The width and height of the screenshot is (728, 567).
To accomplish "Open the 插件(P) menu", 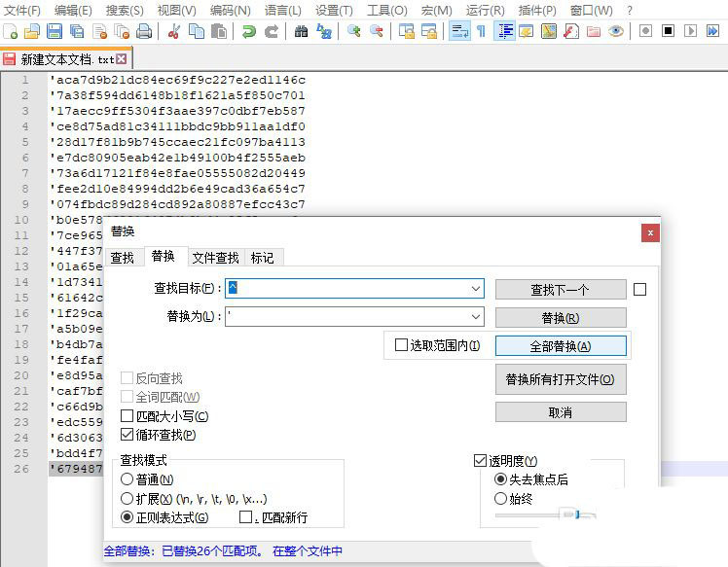I will 537,10.
